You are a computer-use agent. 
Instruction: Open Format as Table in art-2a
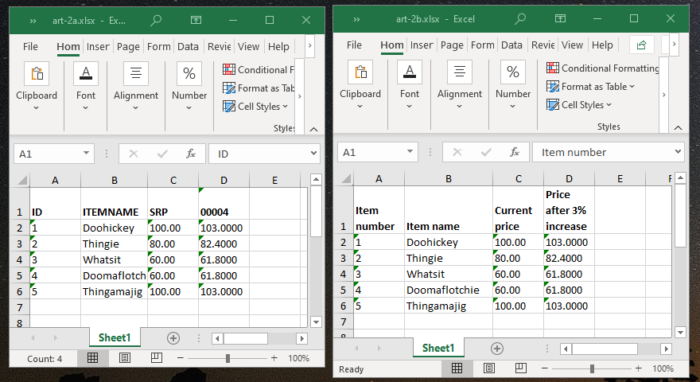[258, 88]
